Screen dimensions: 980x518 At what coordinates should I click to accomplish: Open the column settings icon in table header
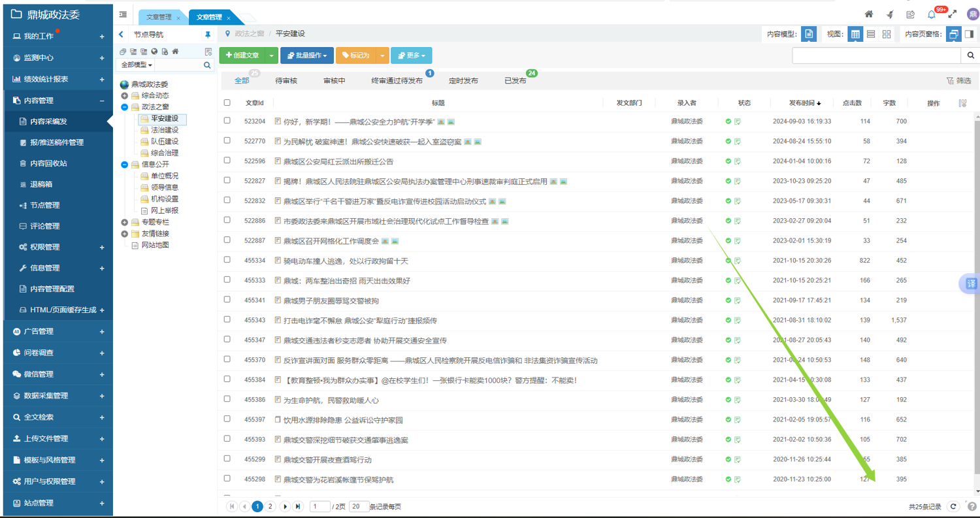(x=962, y=103)
